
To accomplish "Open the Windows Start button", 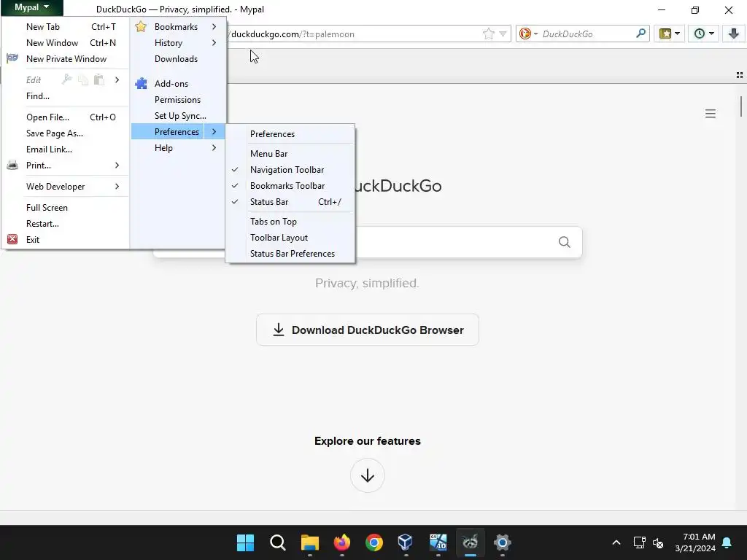I will pos(245,542).
